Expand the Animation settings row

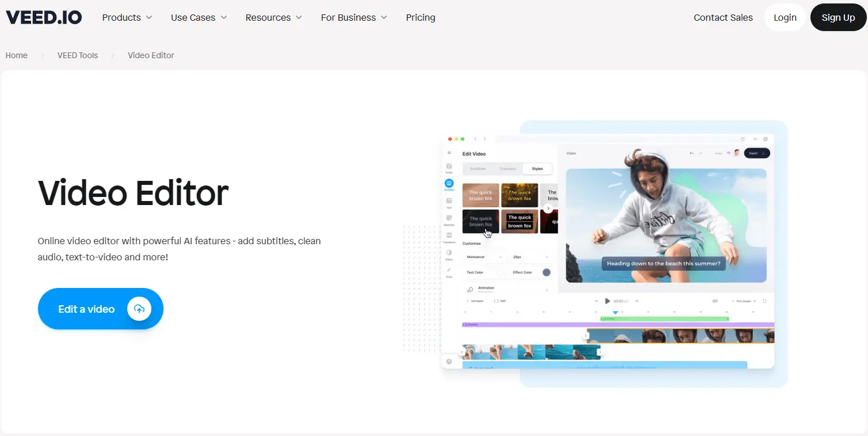[507, 289]
